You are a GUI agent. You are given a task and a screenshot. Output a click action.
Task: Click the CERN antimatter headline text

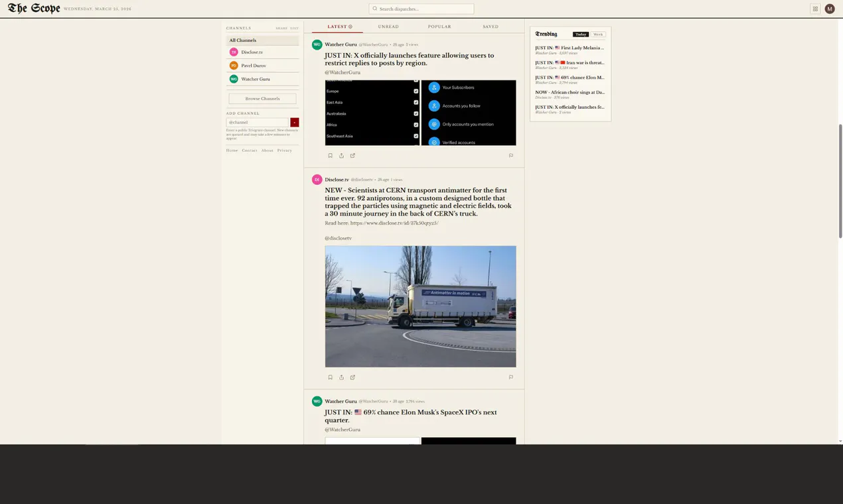418,202
